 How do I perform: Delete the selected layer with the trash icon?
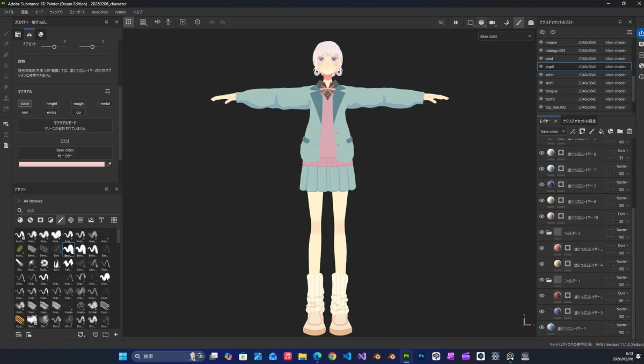coord(630,131)
